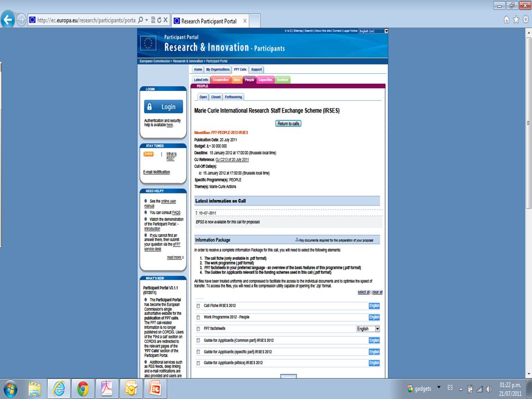Select the Latest info tab
532x399 pixels.
[201, 80]
